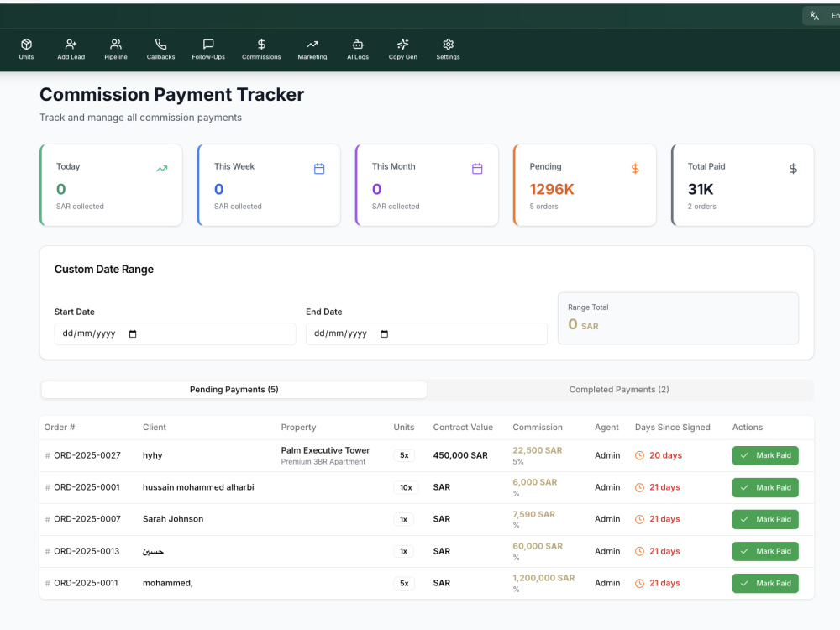Open the Callbacks phone icon

(160, 44)
